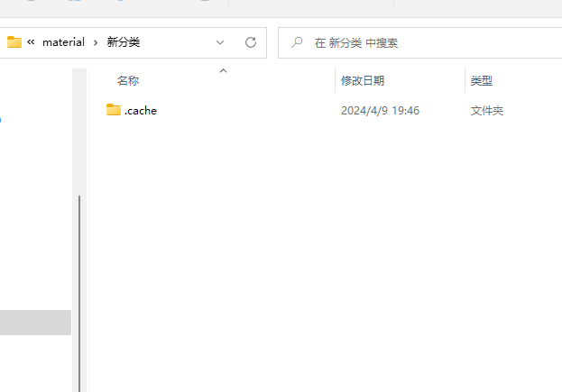
Task: Select the highlighted item in navigation pane
Action: [x=35, y=323]
